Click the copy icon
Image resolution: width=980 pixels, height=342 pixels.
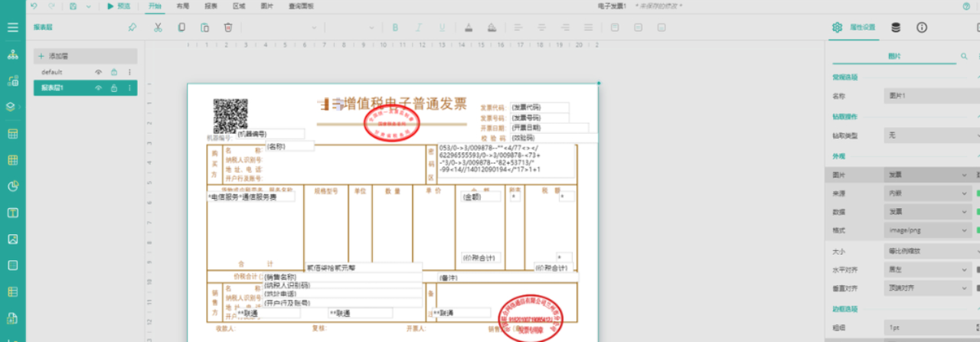coord(181,28)
